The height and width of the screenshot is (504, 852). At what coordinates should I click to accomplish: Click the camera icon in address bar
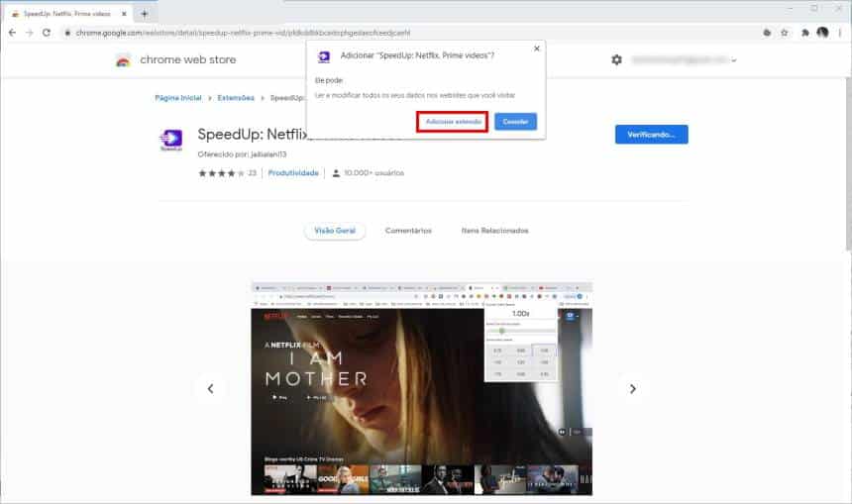click(x=767, y=33)
